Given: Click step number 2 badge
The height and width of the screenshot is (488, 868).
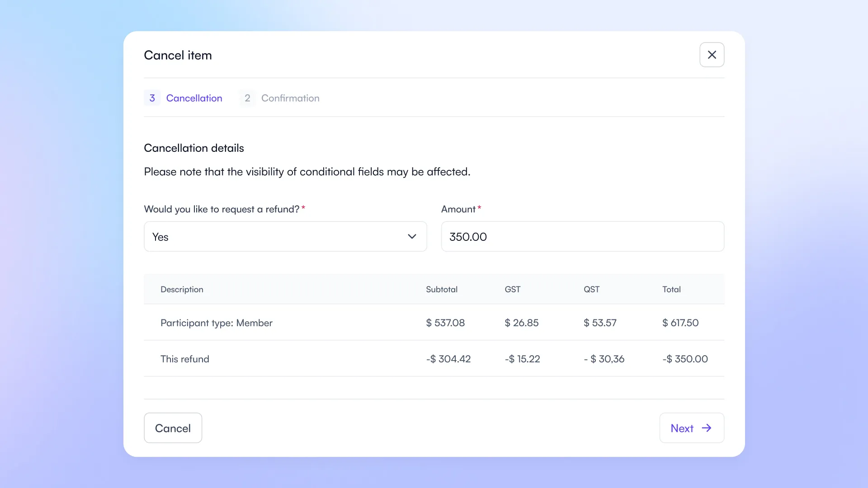Looking at the screenshot, I should coord(247,98).
